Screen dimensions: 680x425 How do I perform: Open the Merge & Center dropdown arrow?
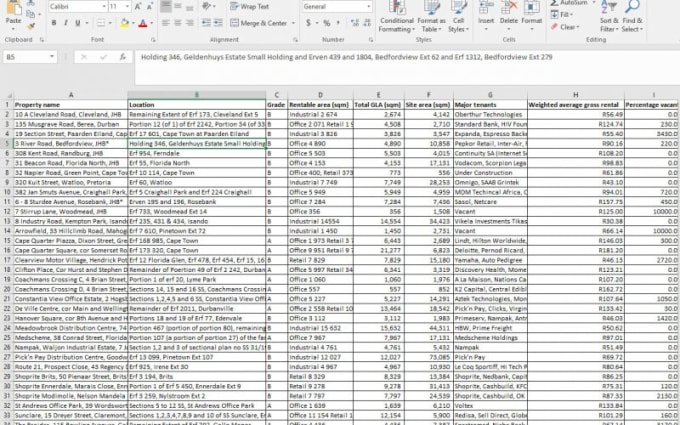coord(294,23)
